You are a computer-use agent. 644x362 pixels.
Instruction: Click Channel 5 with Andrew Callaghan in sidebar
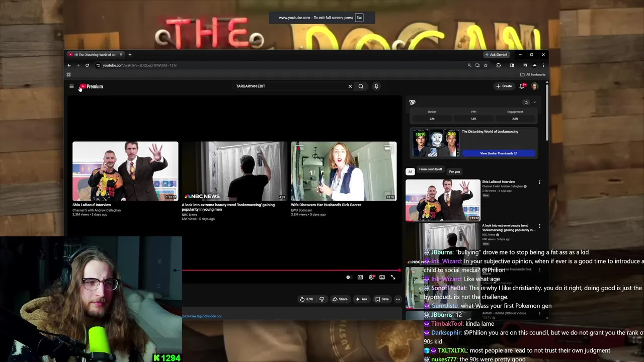(503, 187)
